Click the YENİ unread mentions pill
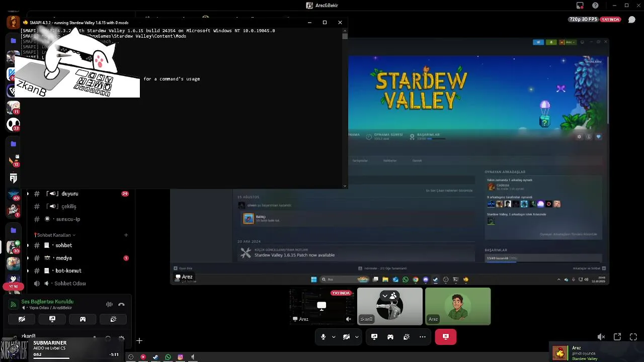The image size is (644, 362). [13, 287]
